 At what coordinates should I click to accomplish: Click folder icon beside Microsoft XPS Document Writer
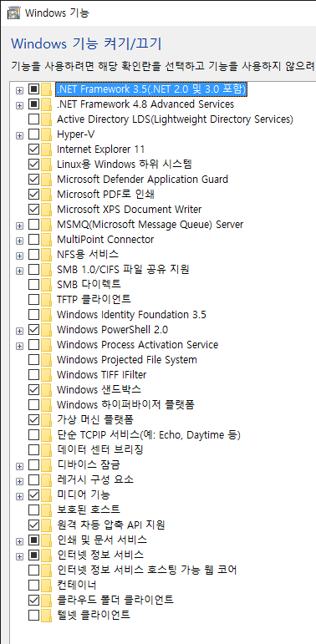(x=47, y=210)
